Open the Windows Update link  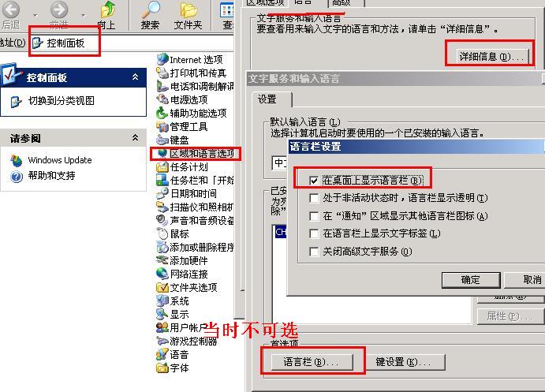[60, 160]
